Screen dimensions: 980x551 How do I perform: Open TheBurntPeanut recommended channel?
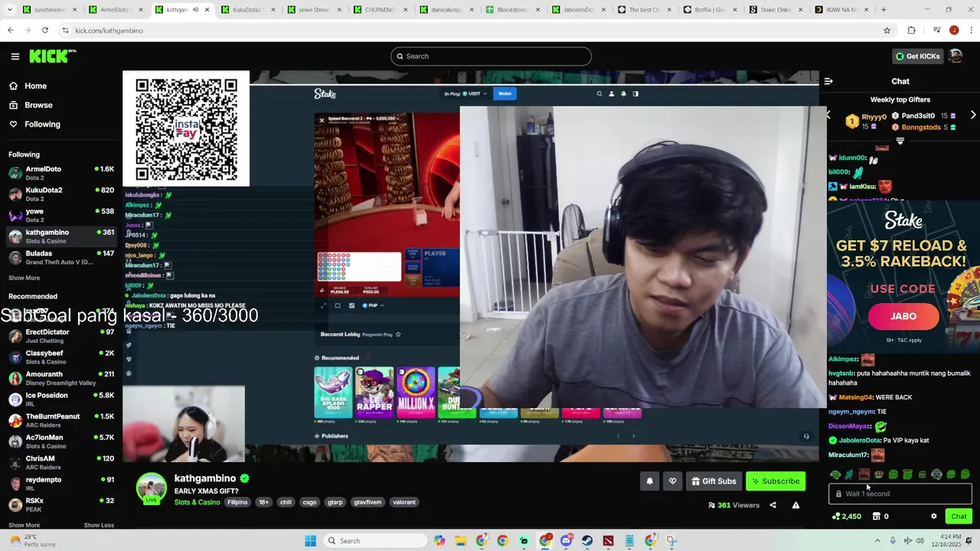(x=61, y=420)
